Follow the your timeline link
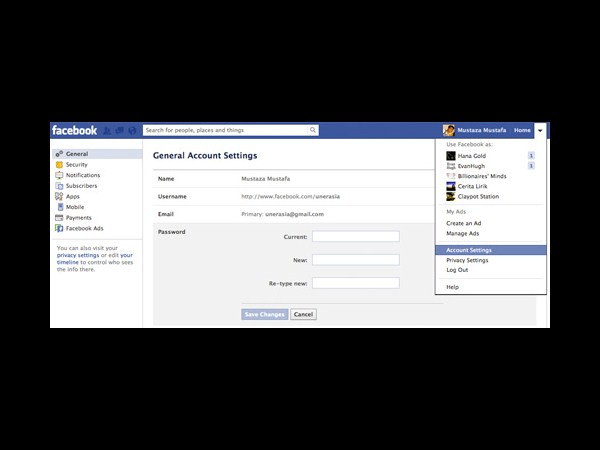Screen dimensions: 600x450 (x=95, y=259)
